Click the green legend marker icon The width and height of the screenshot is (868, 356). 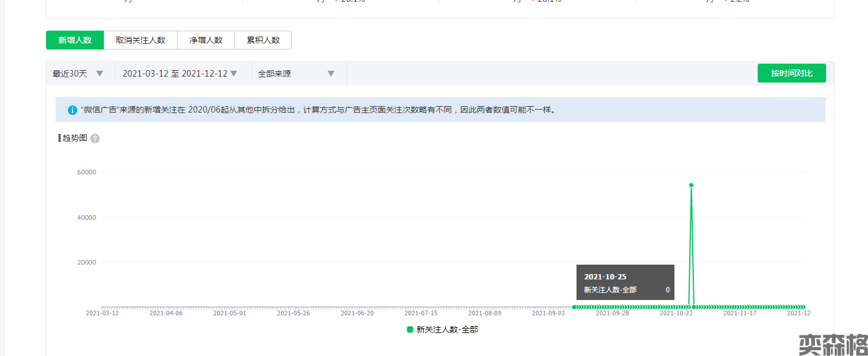pyautogui.click(x=410, y=329)
